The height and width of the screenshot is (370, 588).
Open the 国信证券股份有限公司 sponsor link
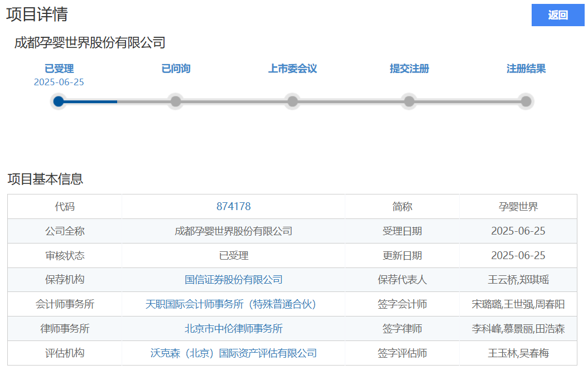tap(233, 280)
